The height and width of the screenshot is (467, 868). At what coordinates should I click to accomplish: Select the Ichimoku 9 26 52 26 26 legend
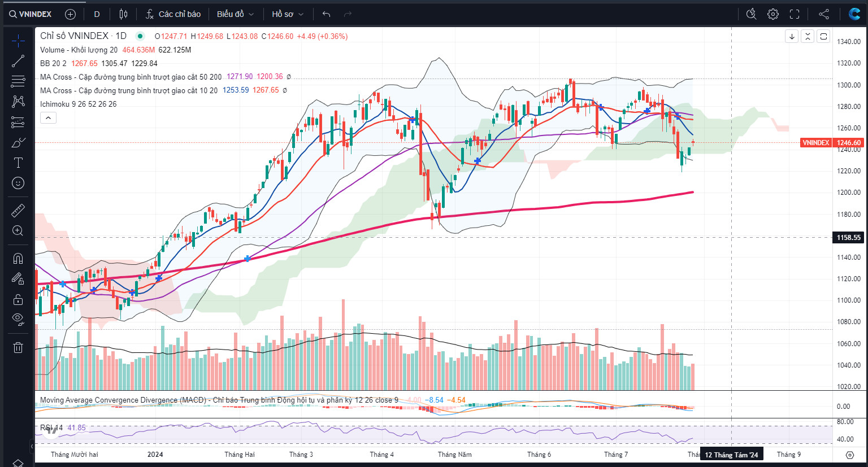(x=79, y=104)
